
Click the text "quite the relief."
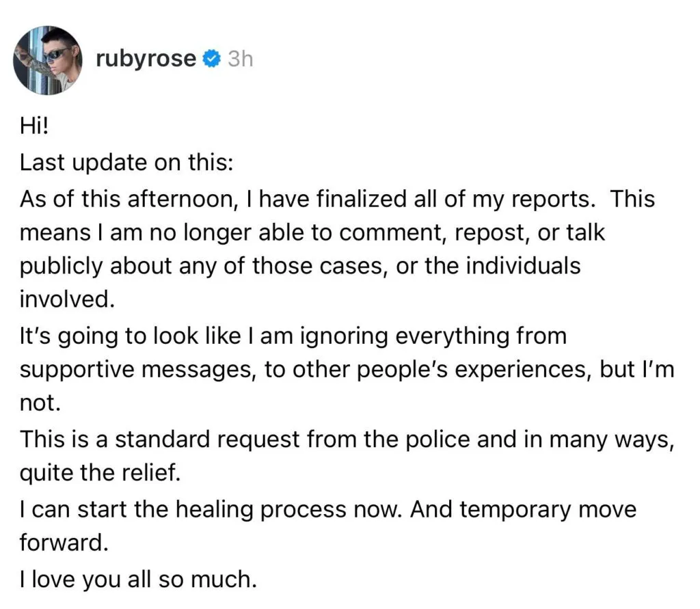pos(100,472)
